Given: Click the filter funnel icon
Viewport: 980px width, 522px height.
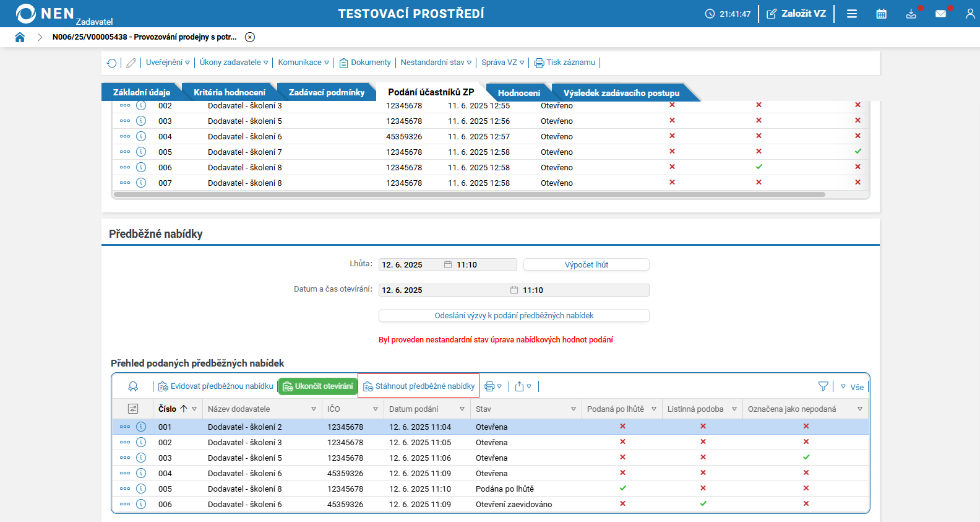Looking at the screenshot, I should [x=823, y=386].
